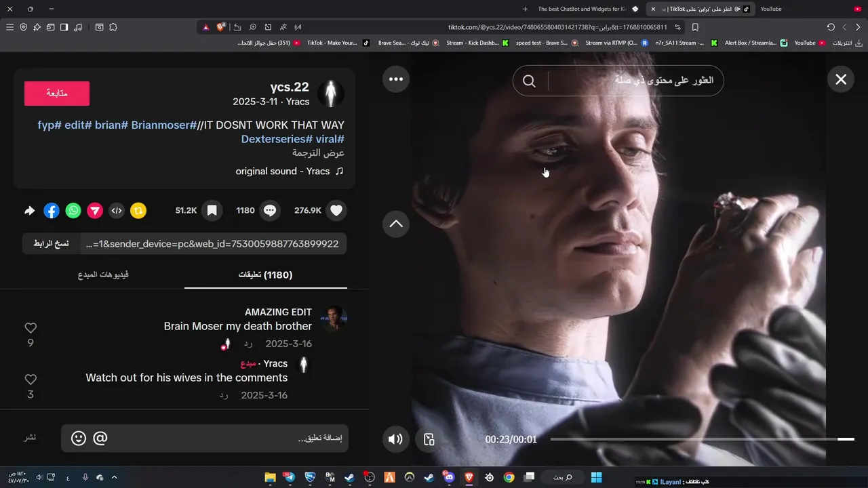Like the AMAZING EDIT comment

pyautogui.click(x=31, y=328)
